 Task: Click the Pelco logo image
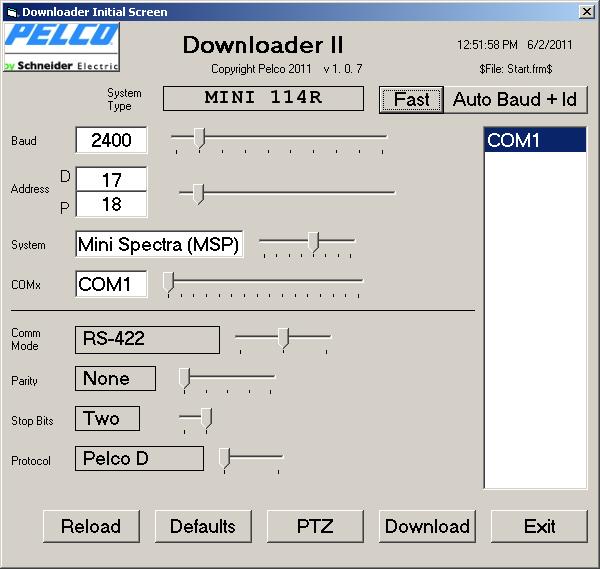62,47
